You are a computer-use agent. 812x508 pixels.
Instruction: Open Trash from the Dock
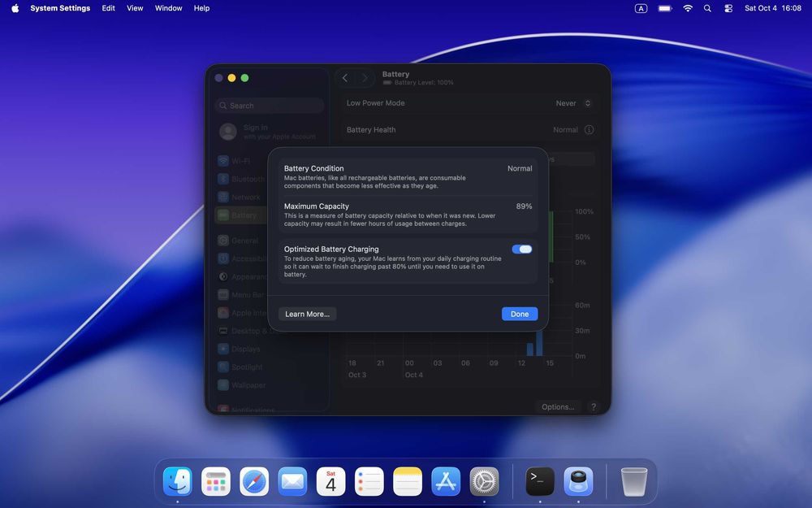coord(634,481)
